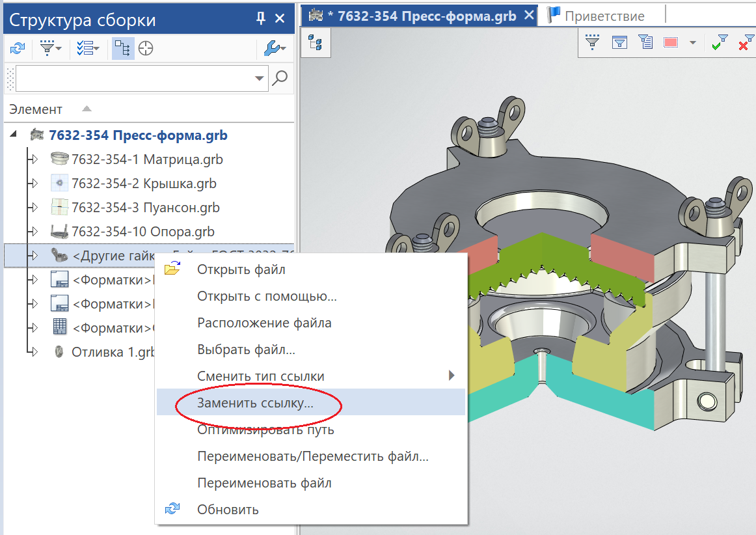Sort by the Элемент column header
The height and width of the screenshot is (535, 756).
[36, 109]
